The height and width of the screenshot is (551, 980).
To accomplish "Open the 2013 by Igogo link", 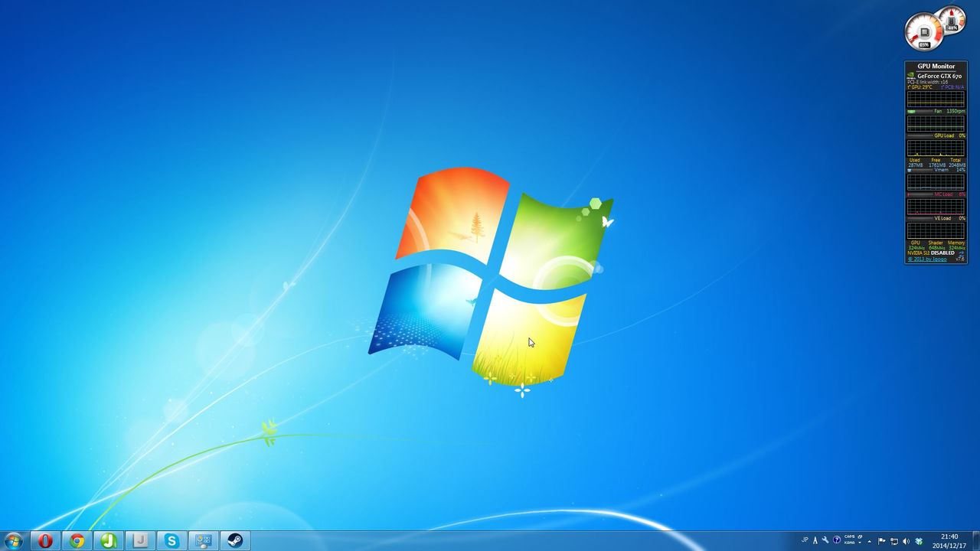I will (927, 259).
